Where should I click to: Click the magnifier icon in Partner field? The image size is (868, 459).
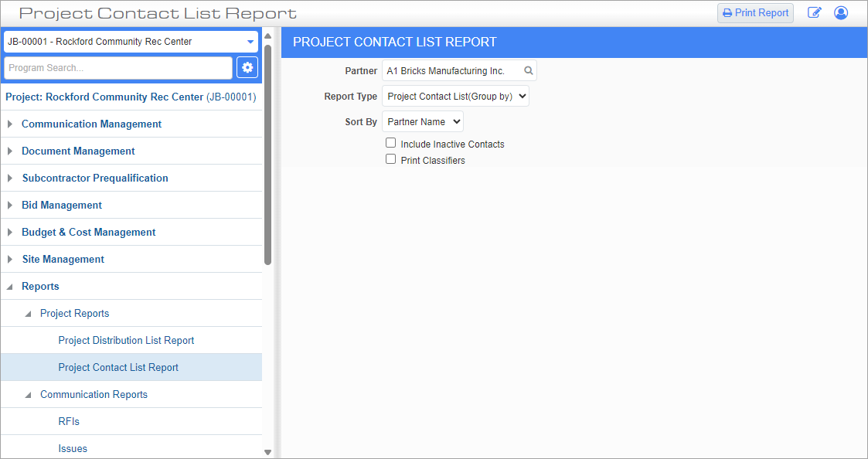[529, 70]
